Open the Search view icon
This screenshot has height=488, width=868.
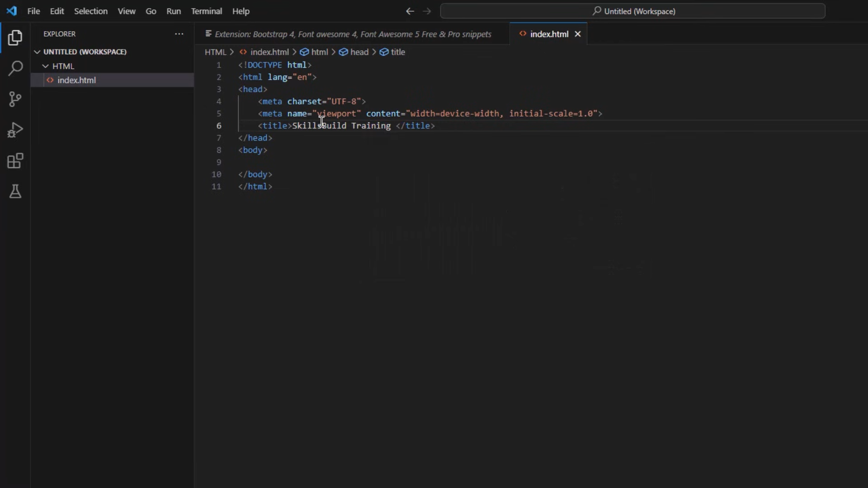click(x=15, y=69)
